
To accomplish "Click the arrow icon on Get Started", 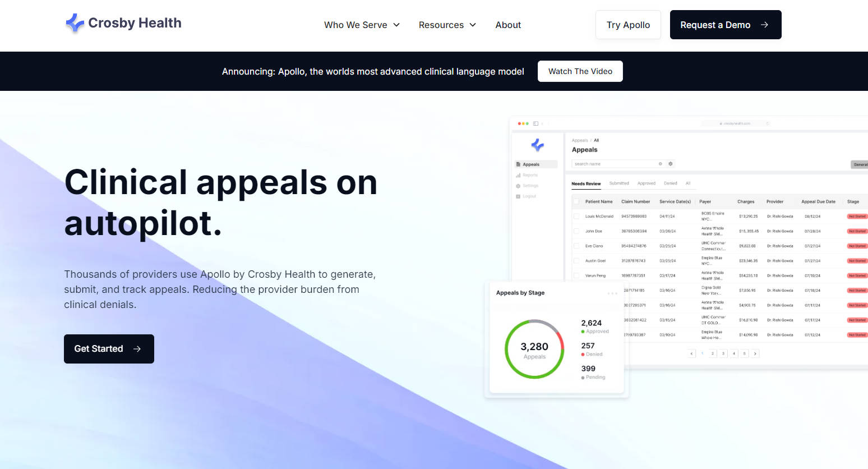I will tap(137, 349).
